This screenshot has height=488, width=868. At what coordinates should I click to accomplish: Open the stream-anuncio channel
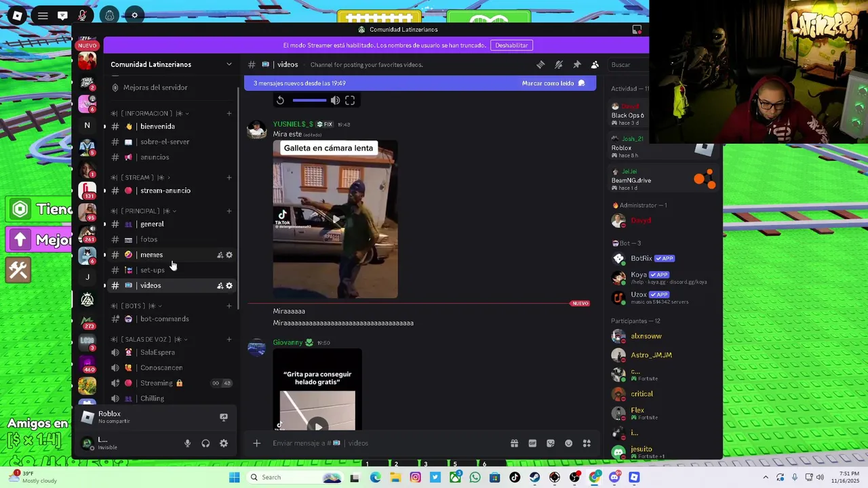(171, 190)
